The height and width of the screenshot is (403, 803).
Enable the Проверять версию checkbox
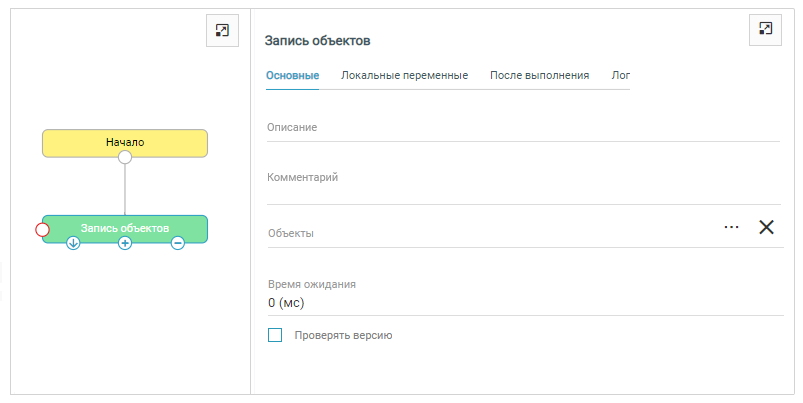pyautogui.click(x=275, y=336)
